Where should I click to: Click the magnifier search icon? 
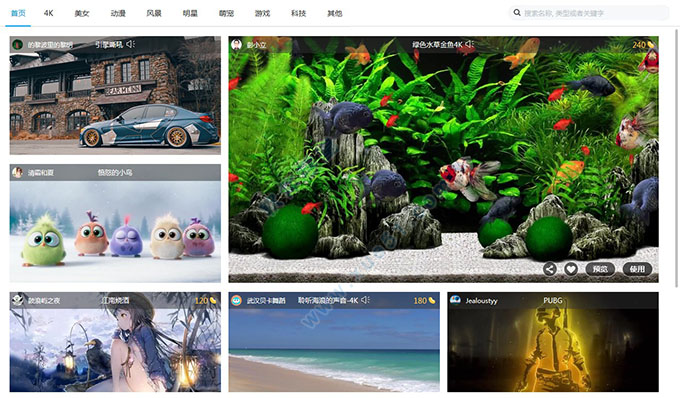click(517, 13)
